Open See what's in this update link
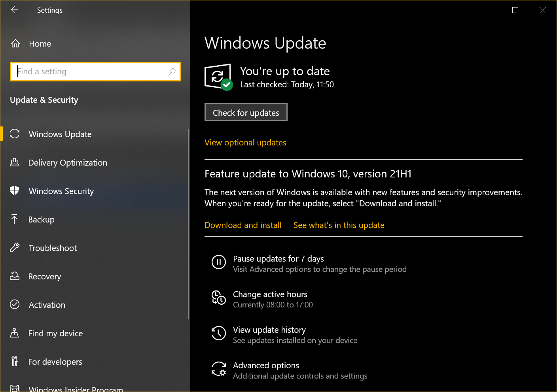Viewport: 557px width, 392px height. pos(339,225)
